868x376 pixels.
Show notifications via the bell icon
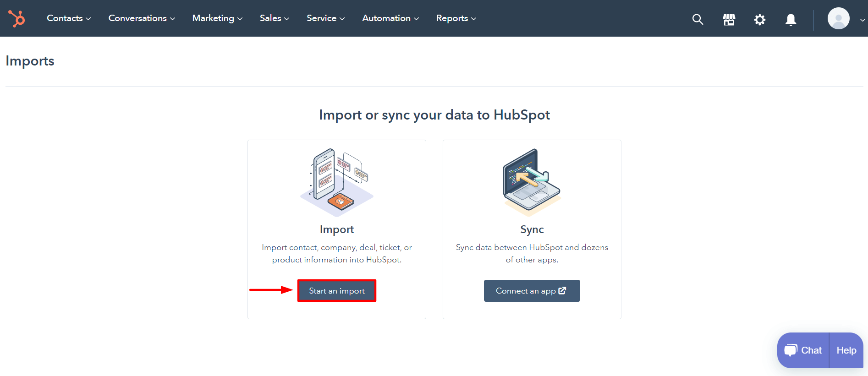(x=791, y=20)
